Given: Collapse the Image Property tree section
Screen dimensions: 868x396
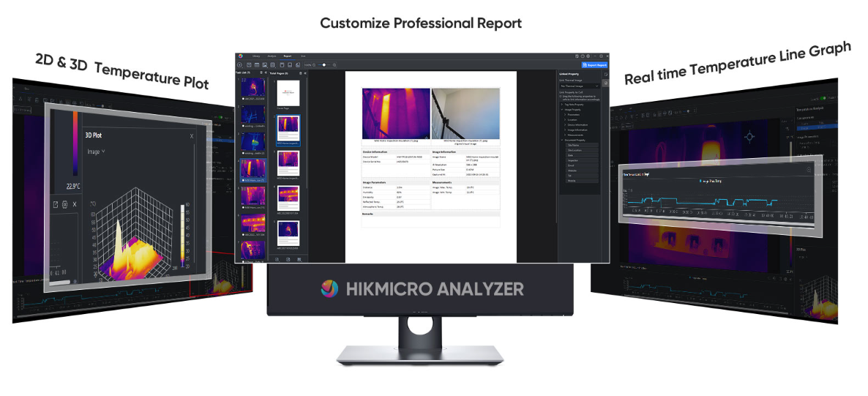Looking at the screenshot, I should click(562, 109).
